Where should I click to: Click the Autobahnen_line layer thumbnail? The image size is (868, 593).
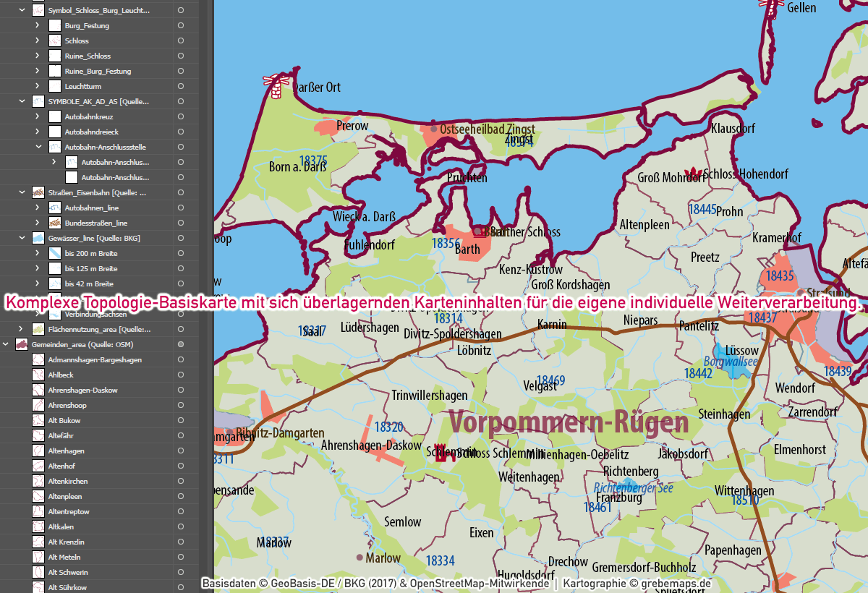click(54, 207)
